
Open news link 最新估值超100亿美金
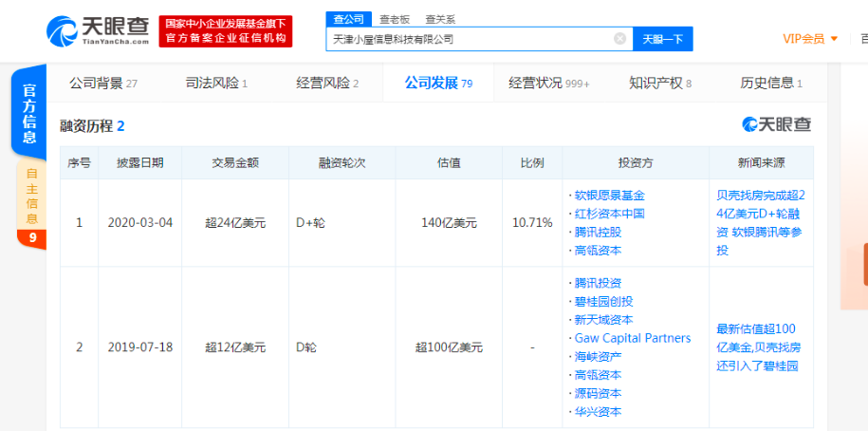click(x=758, y=347)
